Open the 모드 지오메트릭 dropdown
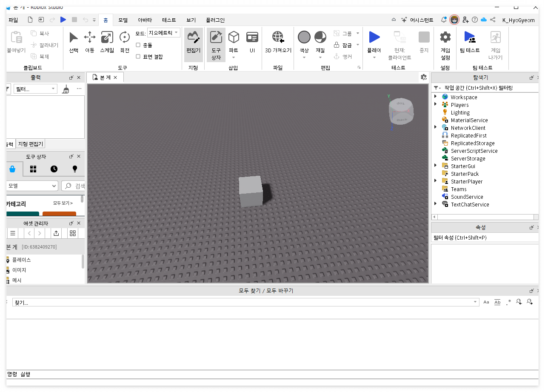Screen dimensions: 545x392 pos(164,33)
